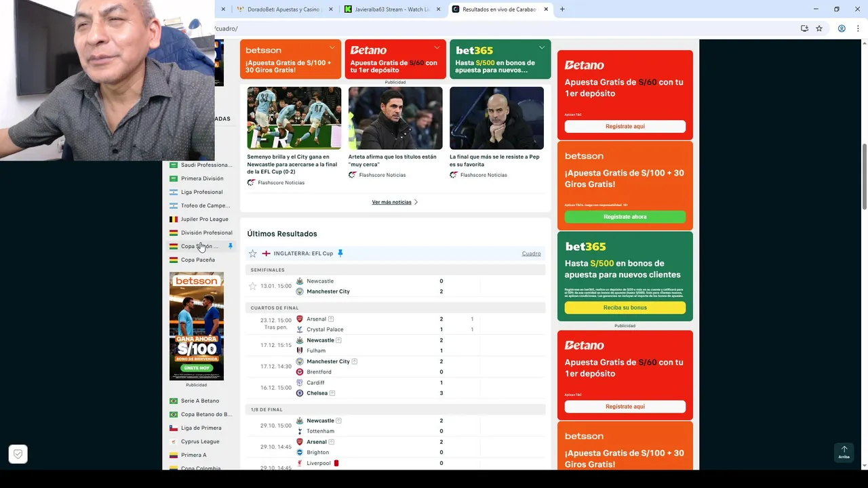Screen dimensions: 868x488
Task: Click the Cardiff crest
Action: pyautogui.click(x=300, y=382)
